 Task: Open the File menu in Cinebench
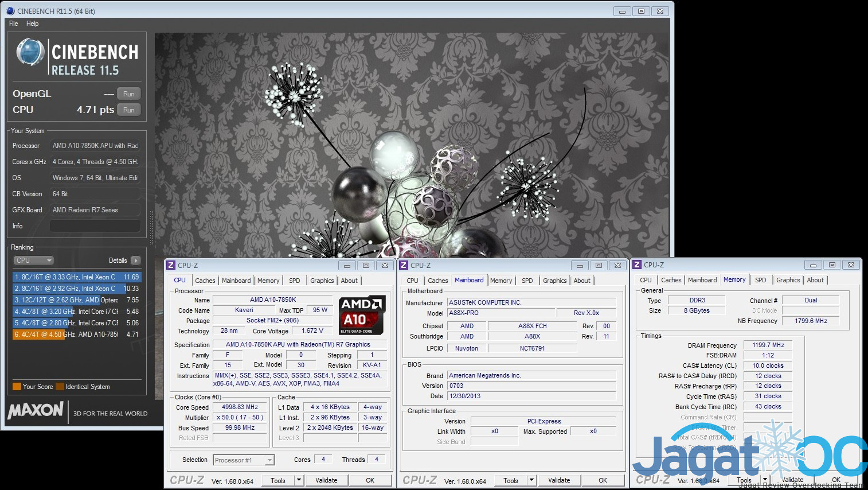point(14,24)
